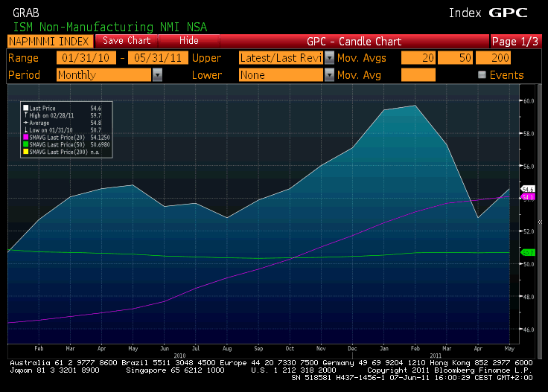Enable the Events checkbox
This screenshot has height=392, width=548.
[x=482, y=75]
